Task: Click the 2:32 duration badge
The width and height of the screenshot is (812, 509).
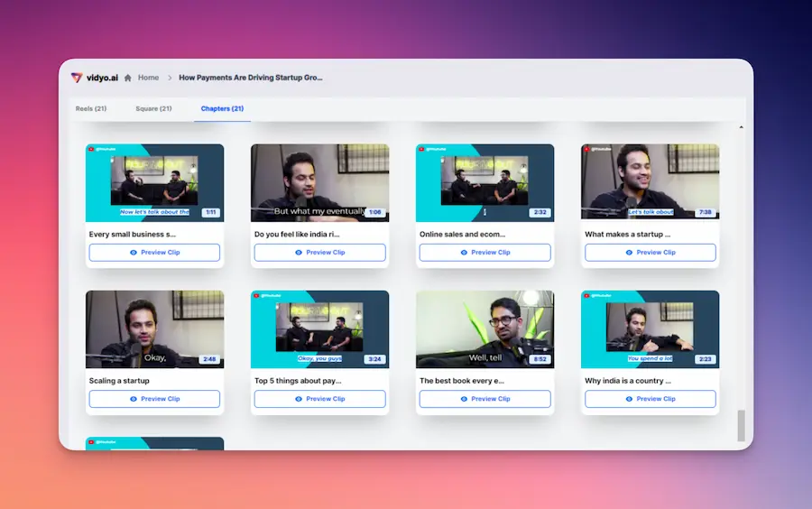Action: pyautogui.click(x=540, y=212)
